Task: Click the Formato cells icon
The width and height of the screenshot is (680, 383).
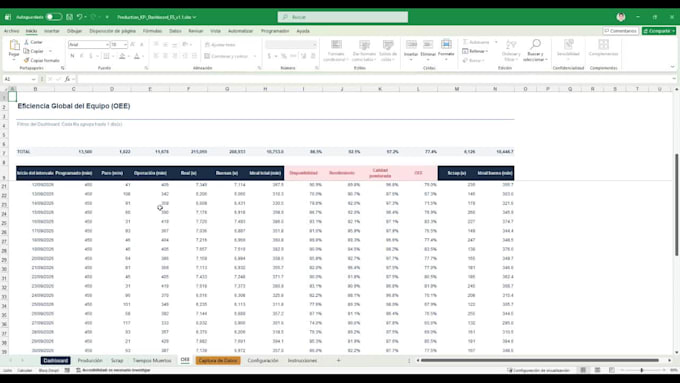Action: point(446,44)
